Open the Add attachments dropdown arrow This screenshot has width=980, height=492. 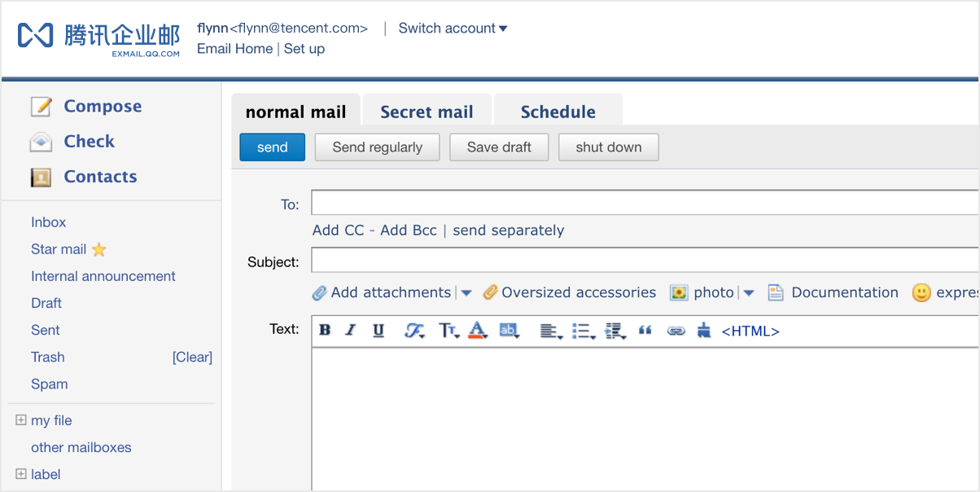tap(466, 293)
